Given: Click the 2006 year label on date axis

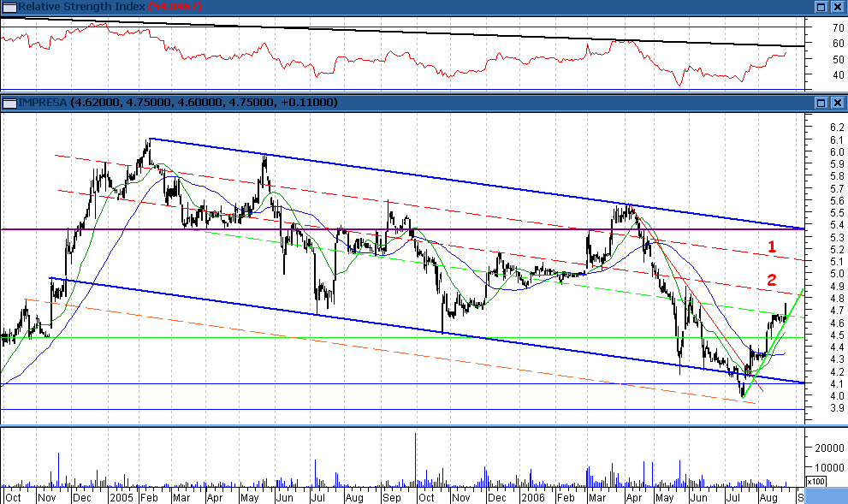Looking at the screenshot, I should 533,497.
